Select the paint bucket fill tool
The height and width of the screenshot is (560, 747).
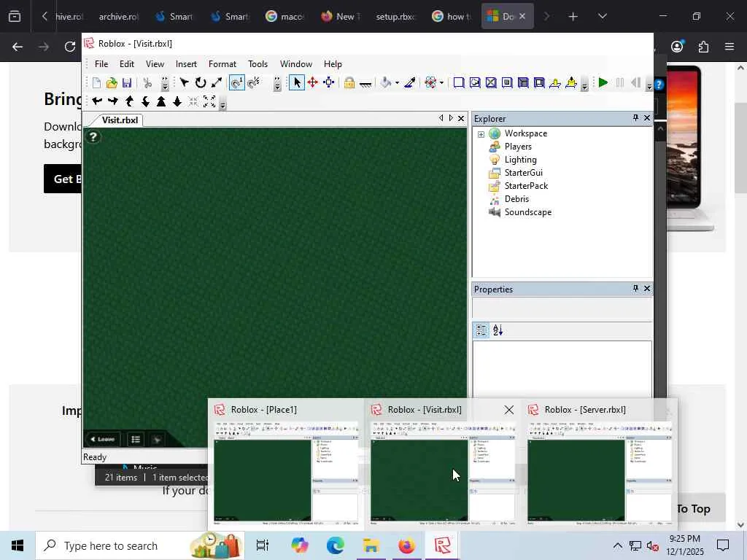(386, 83)
